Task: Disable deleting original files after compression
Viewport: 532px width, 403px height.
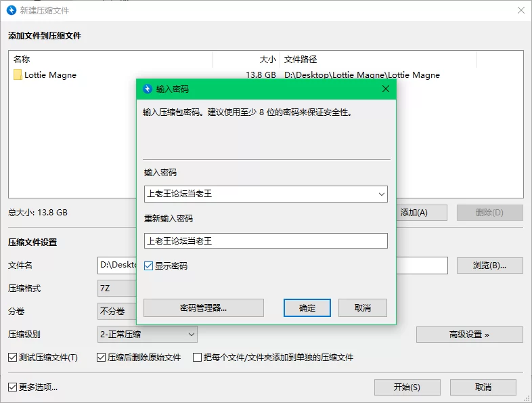Action: coord(102,357)
